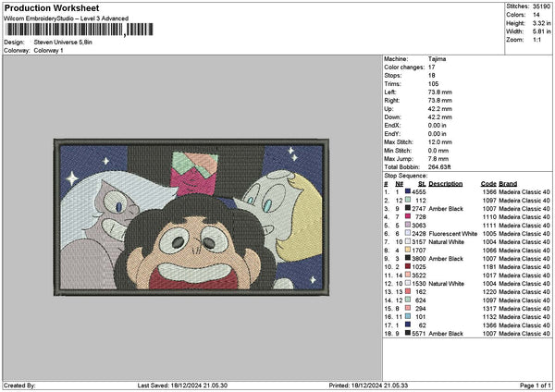Pick the pale yellow swatch with 1707 stitches
555x392 pixels.
[x=408, y=251]
